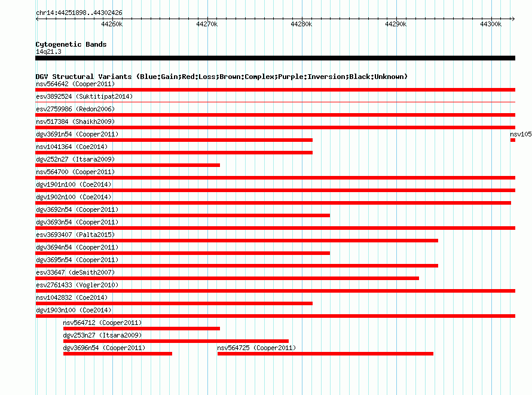Click the red bar under nsv564725
This screenshot has width=532, height=395.
pyautogui.click(x=325, y=354)
